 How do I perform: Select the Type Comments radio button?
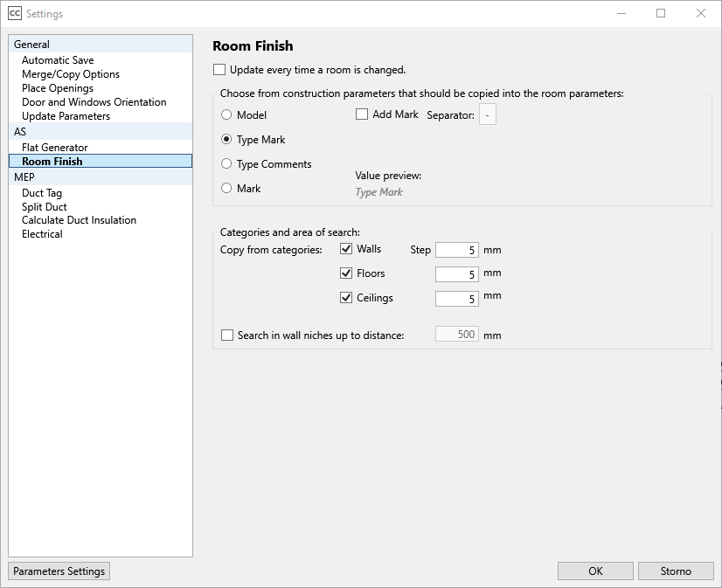[x=226, y=163]
